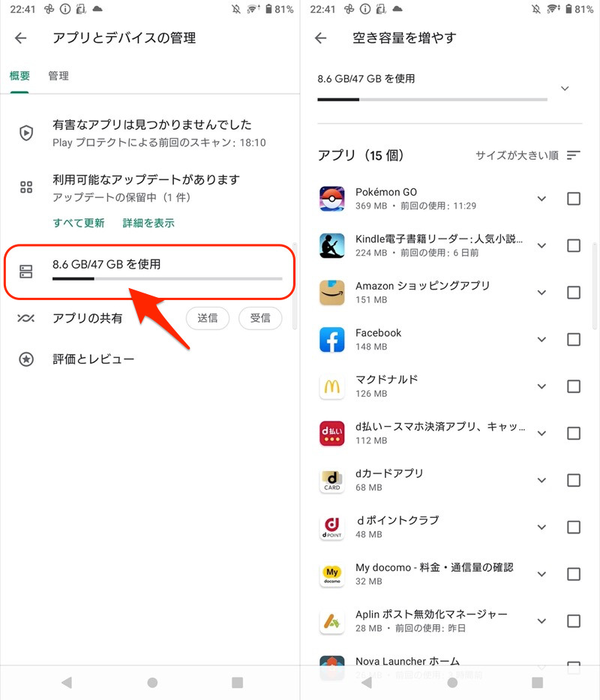
Task: Open the 8.6 GB/47 GB storage usage bar
Action: 148,271
